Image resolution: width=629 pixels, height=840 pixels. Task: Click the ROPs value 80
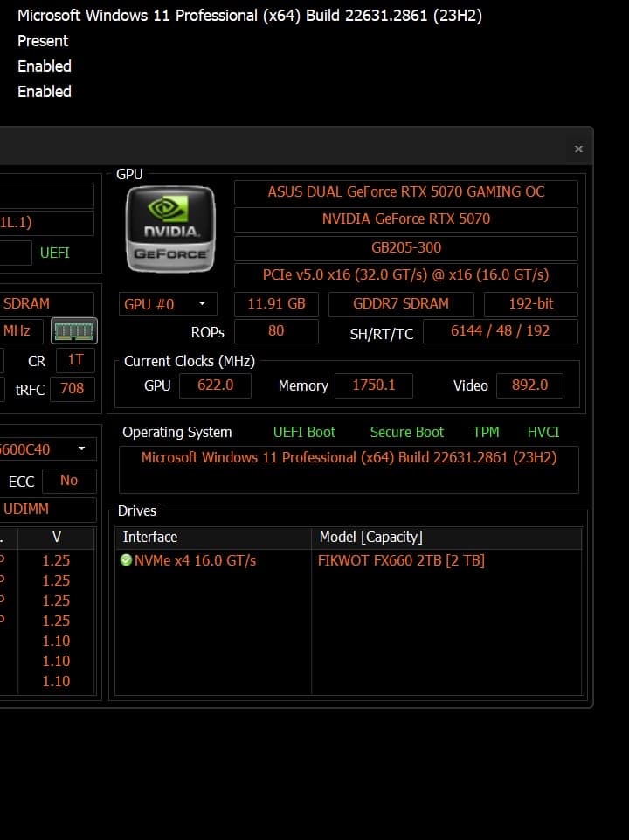(x=276, y=331)
